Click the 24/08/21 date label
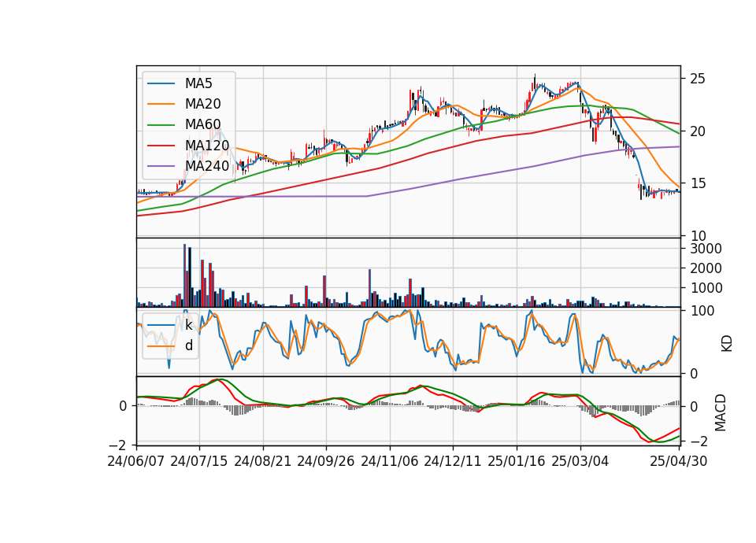756x543 pixels. pos(263,462)
